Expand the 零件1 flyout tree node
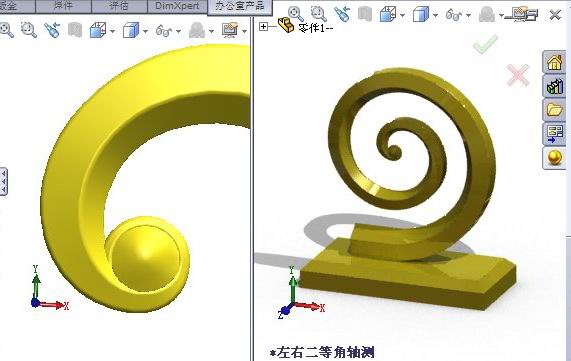Image resolution: width=571 pixels, height=361 pixels. (263, 26)
